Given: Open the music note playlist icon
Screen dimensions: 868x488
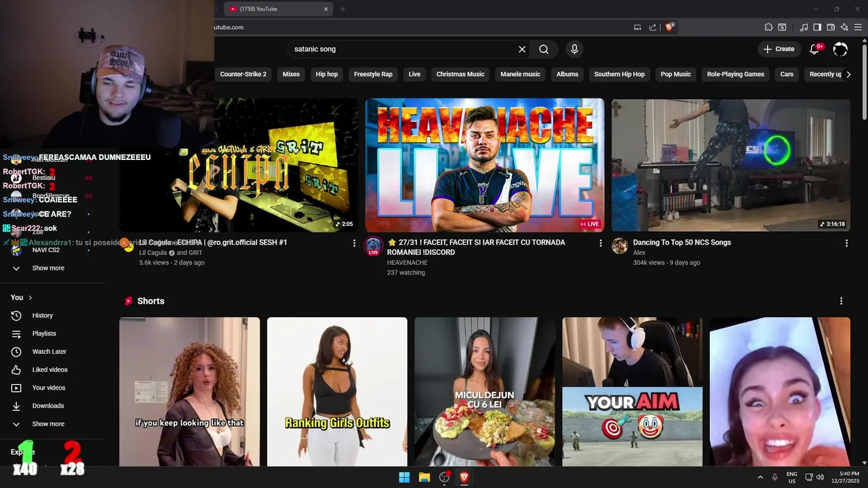Looking at the screenshot, I should pos(804,27).
